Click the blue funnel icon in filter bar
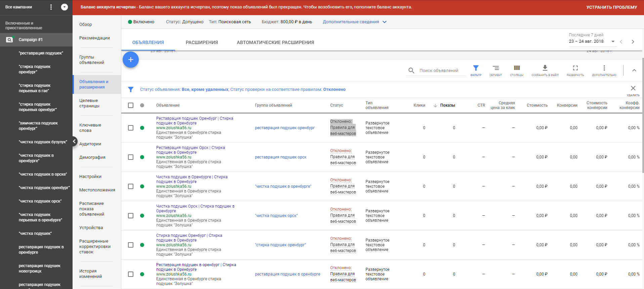This screenshot has height=289, width=644. 131,89
